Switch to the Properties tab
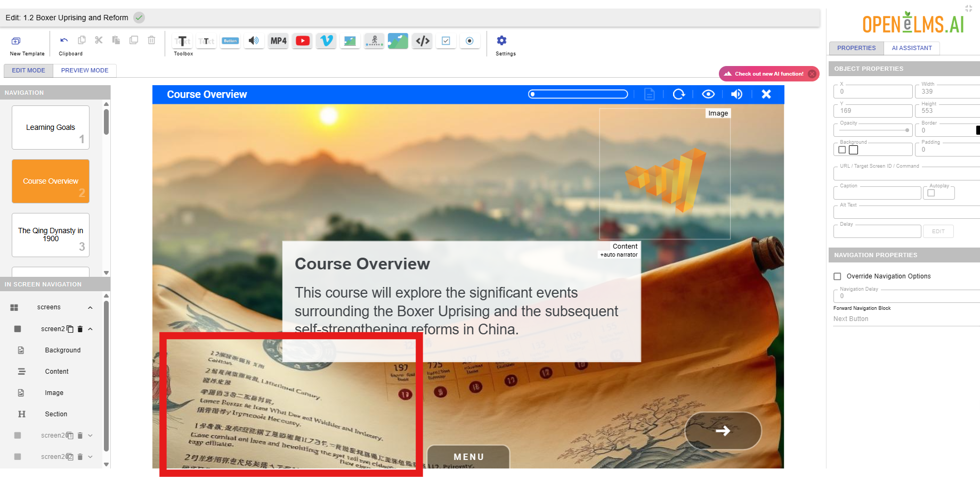 (x=856, y=48)
